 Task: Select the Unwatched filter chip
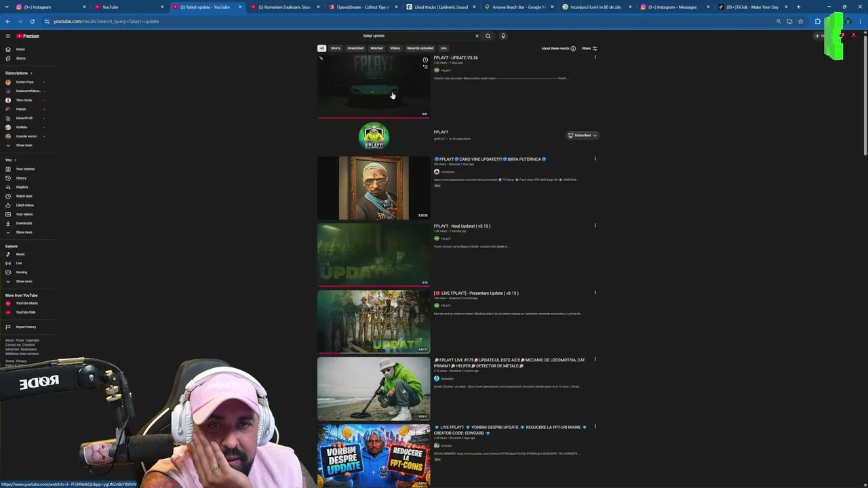[355, 48]
